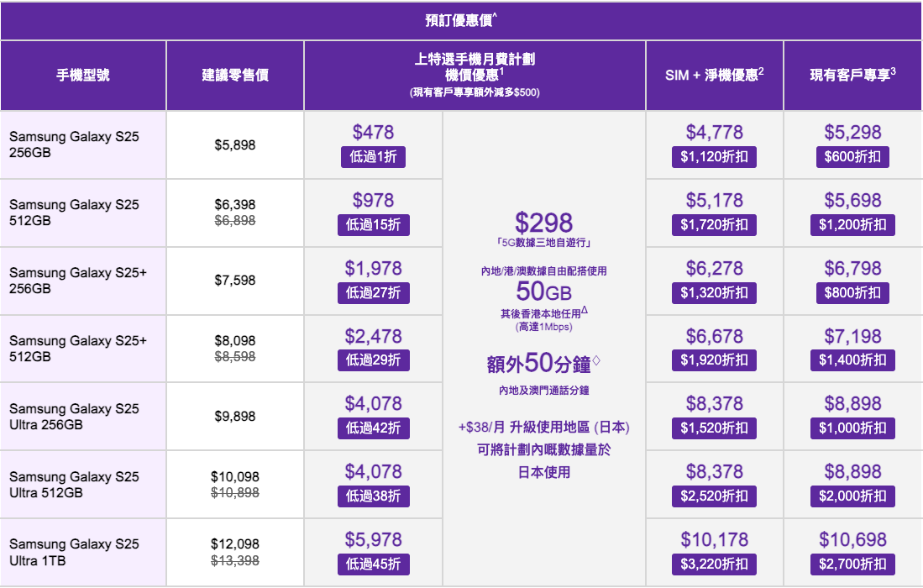The height and width of the screenshot is (588, 923).
Task: Click the 建議零售價 column header
Action: point(235,76)
